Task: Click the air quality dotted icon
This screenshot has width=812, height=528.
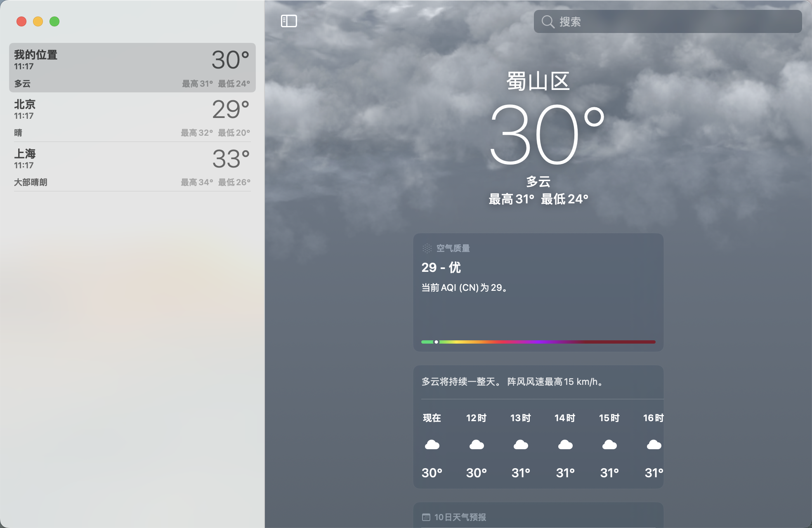Action: [x=427, y=248]
